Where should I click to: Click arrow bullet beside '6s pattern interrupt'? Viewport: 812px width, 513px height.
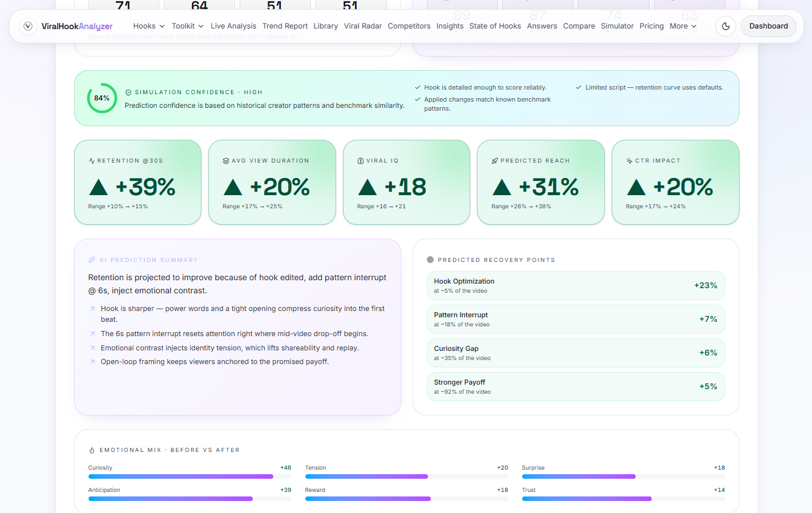click(92, 334)
